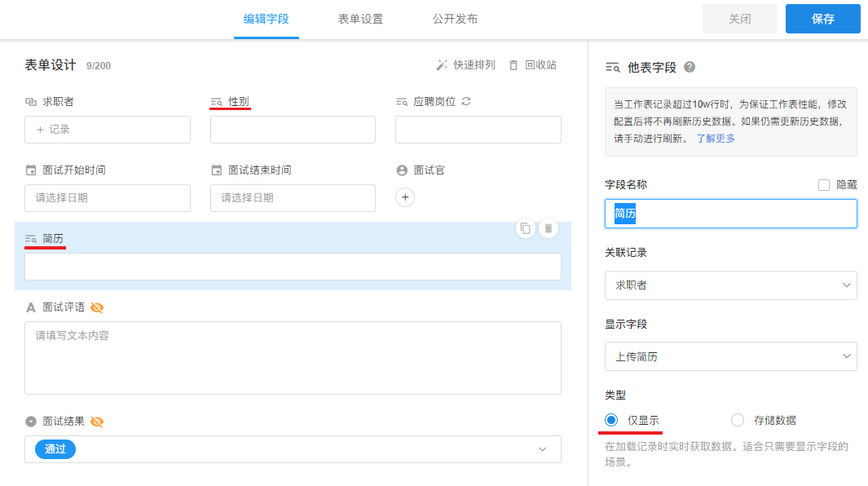868x486 pixels.
Task: Check the 隐藏 checkbox
Action: click(x=824, y=185)
